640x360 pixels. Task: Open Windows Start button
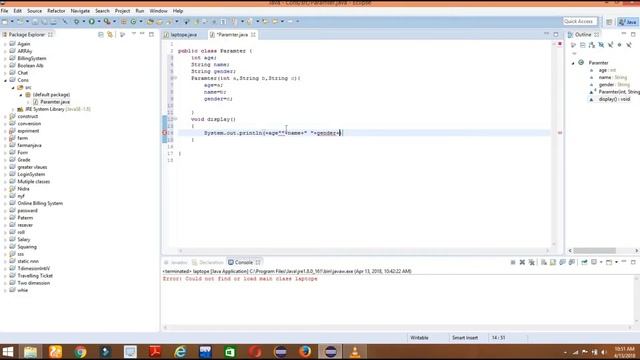coord(7,352)
